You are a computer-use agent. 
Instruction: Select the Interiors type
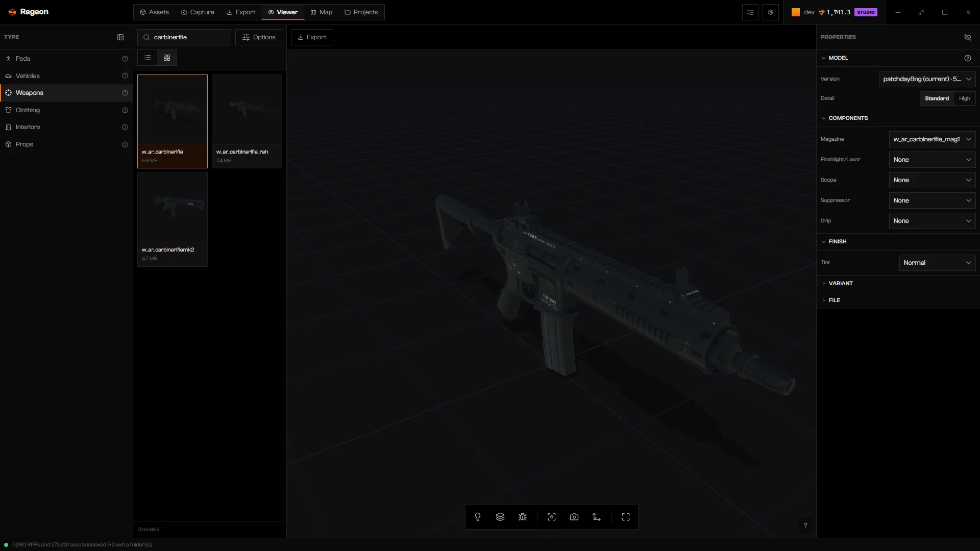pos(66,127)
